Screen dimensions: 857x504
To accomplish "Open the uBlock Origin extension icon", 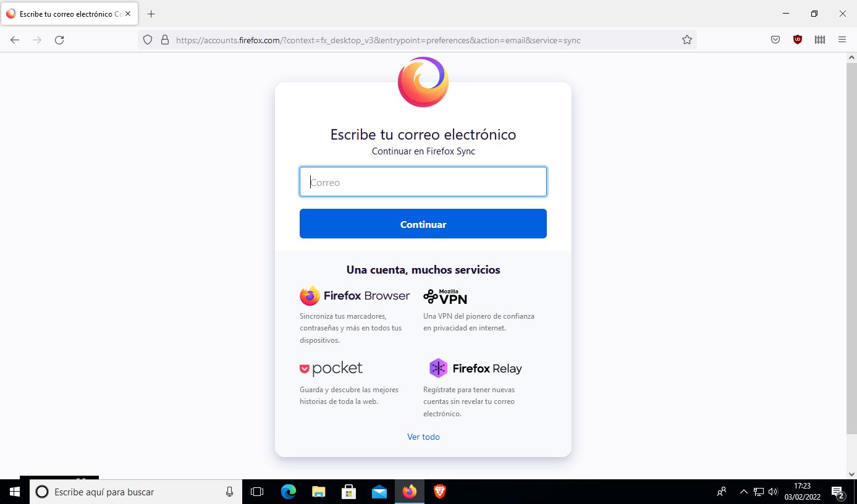I will pos(797,40).
